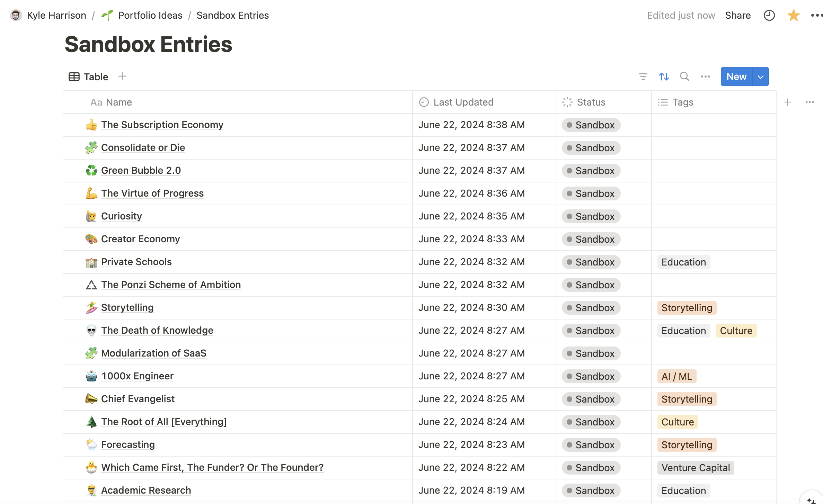This screenshot has height=504, width=823.
Task: Open the view options ellipsis menu
Action: (705, 76)
